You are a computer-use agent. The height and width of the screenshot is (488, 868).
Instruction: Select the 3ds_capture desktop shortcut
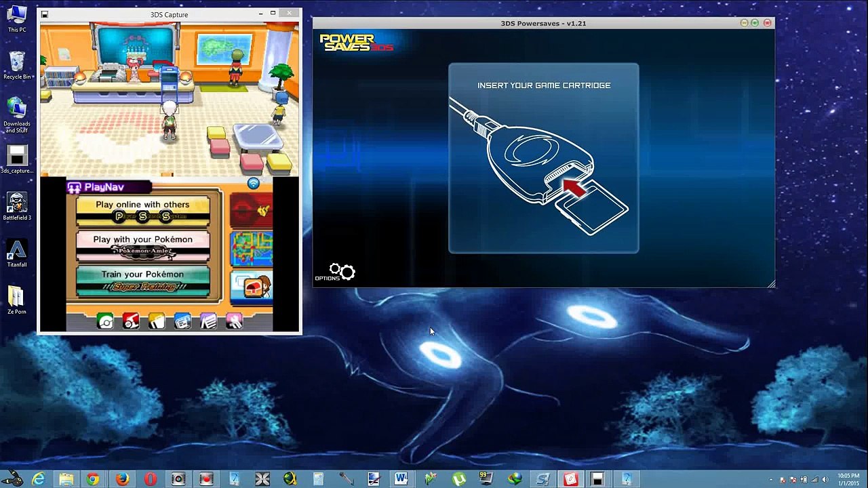point(17,160)
